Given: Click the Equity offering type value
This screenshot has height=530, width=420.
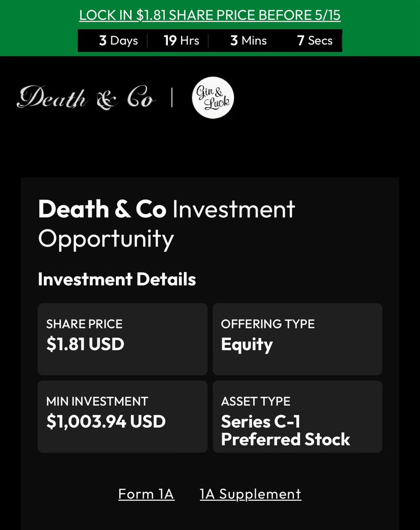Looking at the screenshot, I should 247,344.
